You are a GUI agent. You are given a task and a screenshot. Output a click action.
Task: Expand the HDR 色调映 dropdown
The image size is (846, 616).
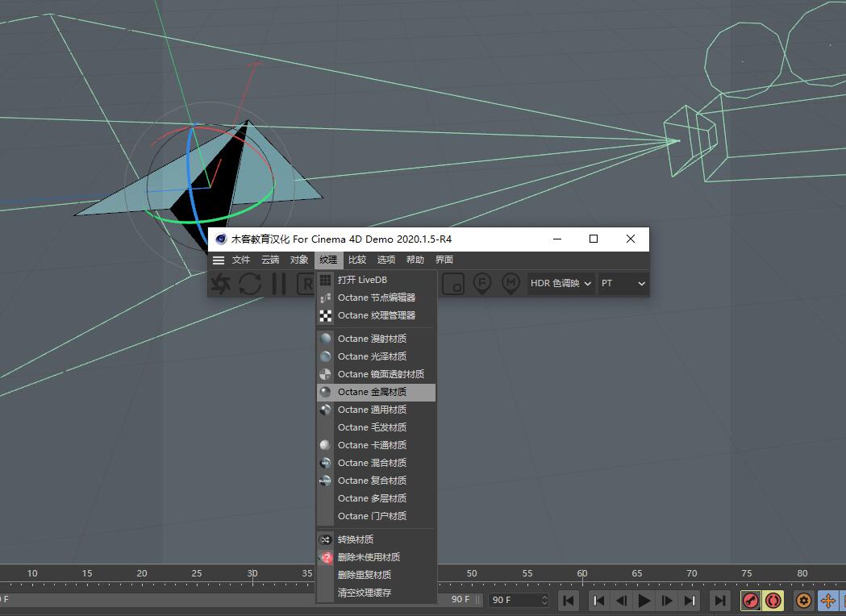coord(561,283)
